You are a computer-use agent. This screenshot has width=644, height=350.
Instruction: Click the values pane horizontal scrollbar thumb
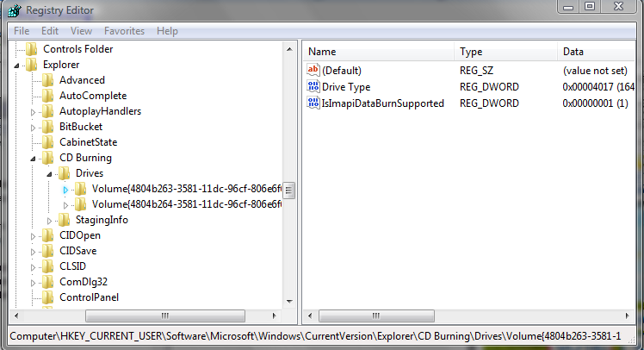coord(376,316)
